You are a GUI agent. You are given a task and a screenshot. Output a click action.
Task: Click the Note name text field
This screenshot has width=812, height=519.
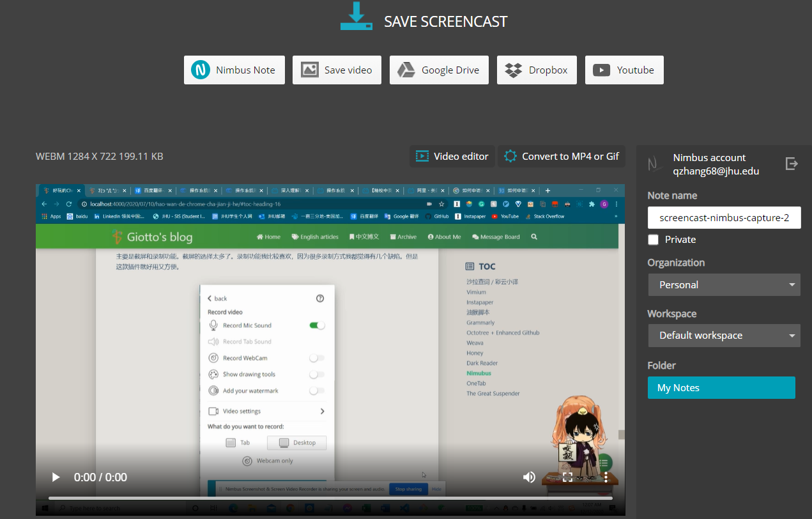pos(724,217)
